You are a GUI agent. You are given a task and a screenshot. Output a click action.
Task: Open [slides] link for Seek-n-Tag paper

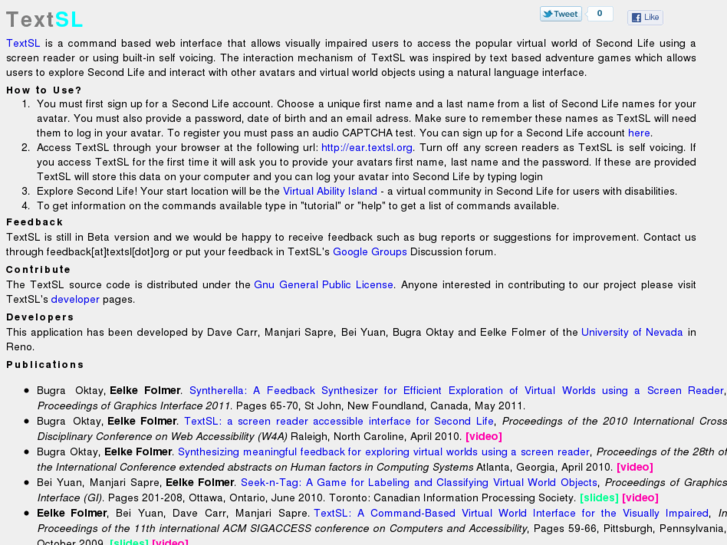point(599,498)
